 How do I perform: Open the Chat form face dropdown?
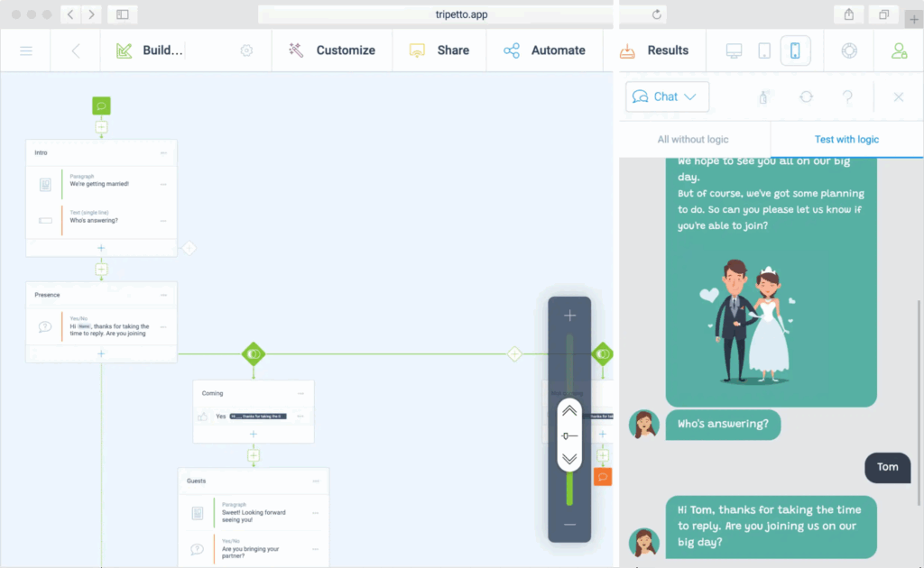click(667, 97)
